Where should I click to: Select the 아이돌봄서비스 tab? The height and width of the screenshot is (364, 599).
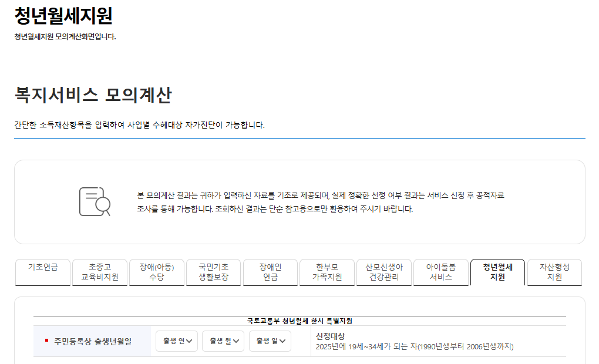(441, 272)
